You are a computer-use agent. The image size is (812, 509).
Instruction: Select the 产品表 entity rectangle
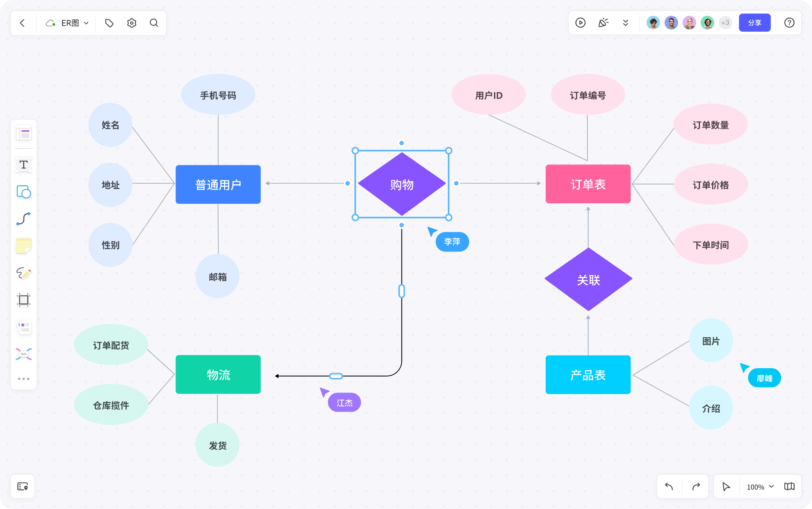(x=588, y=375)
